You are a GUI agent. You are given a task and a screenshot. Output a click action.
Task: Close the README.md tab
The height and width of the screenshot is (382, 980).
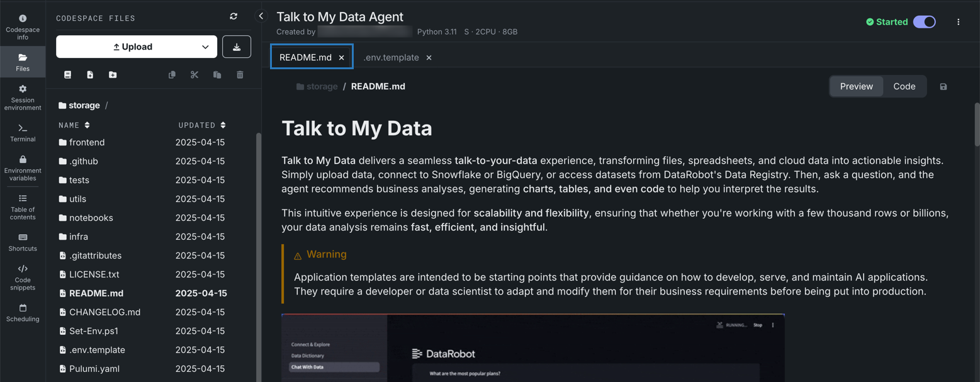coord(342,57)
